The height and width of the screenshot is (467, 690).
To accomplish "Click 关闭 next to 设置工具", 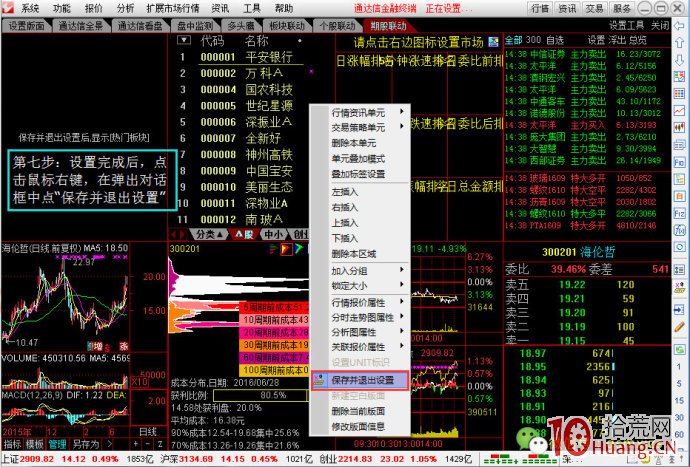I will coord(660,26).
